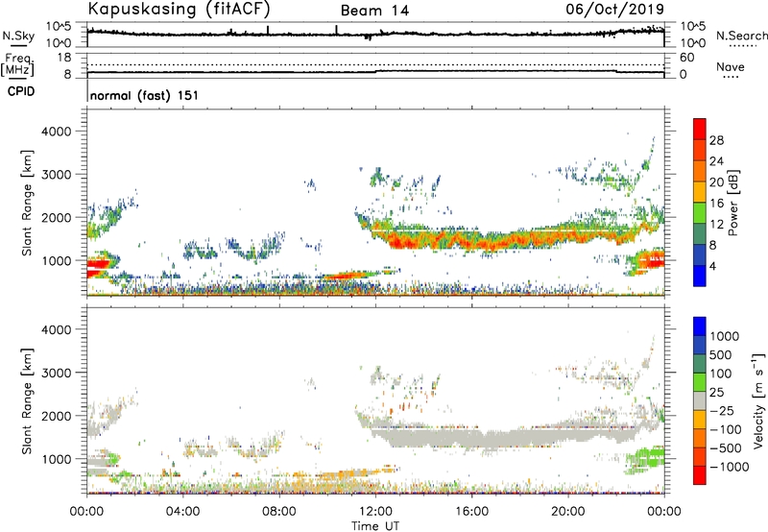This screenshot has width=768, height=532.
Task: Click the 'Power [dB]' color bar label
Action: pyautogui.click(x=733, y=203)
